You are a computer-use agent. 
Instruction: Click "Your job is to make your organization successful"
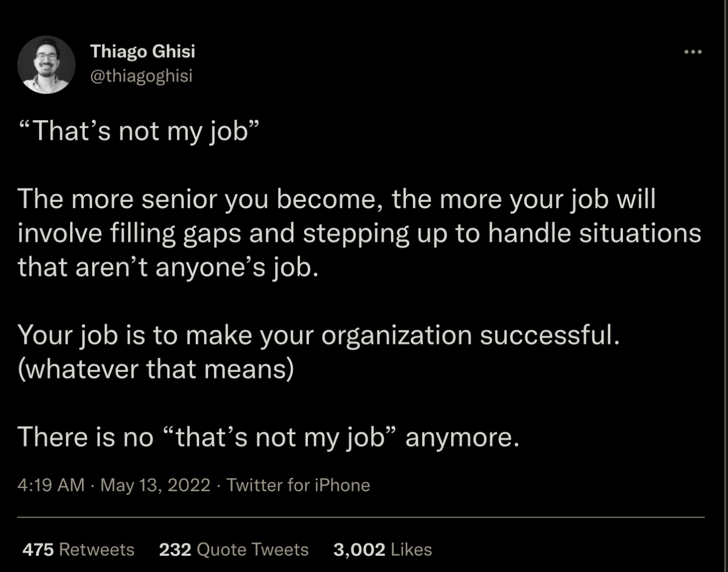(319, 335)
